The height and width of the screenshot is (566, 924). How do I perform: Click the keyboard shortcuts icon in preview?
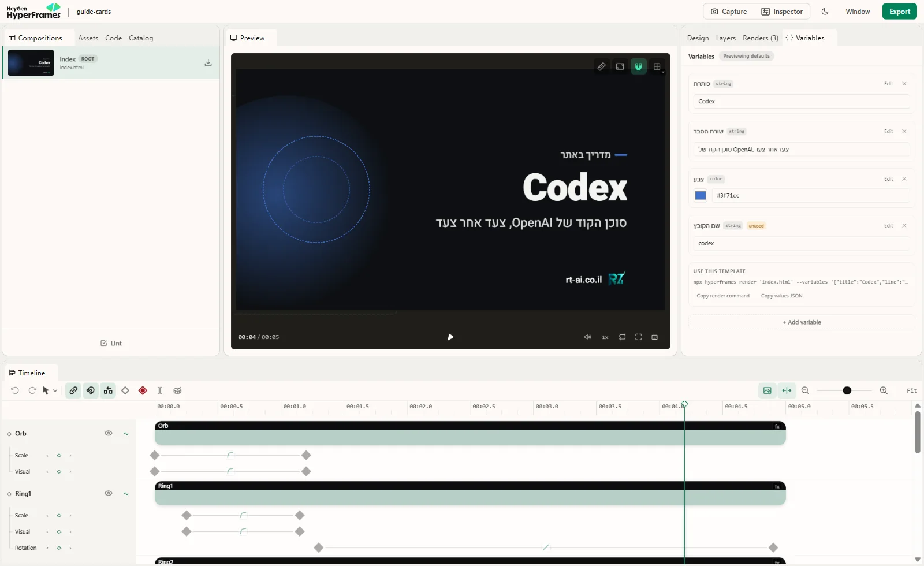(654, 337)
